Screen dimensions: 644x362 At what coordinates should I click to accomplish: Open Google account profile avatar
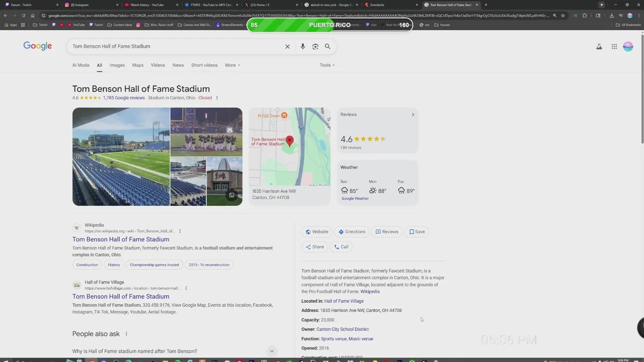click(x=628, y=46)
